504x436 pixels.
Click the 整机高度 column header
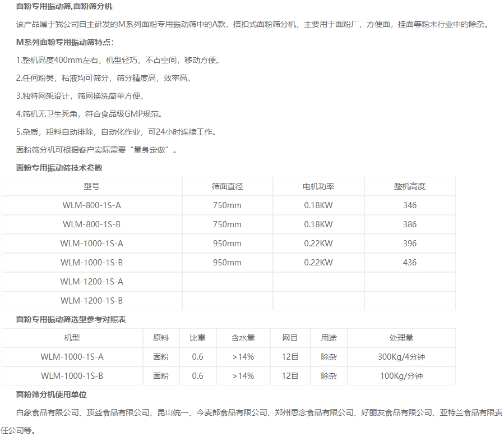[409, 186]
